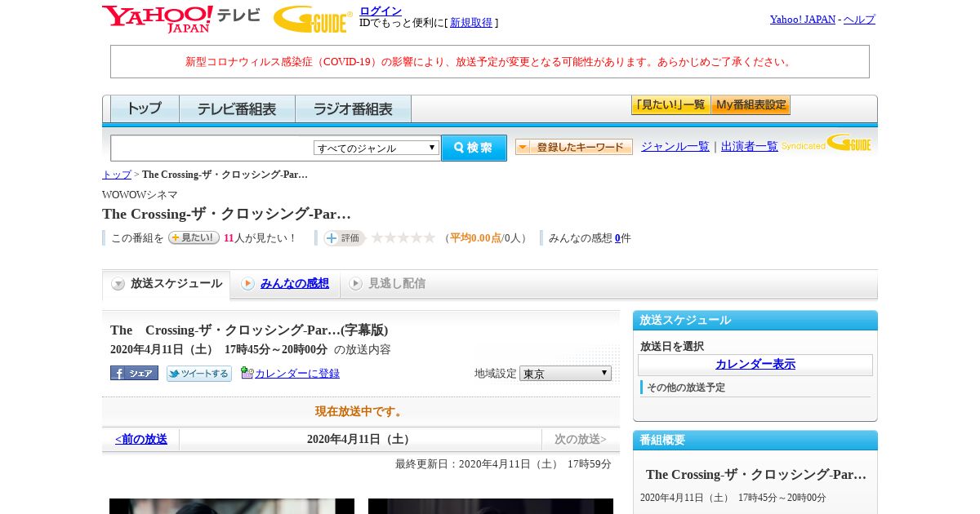Image resolution: width=980 pixels, height=514 pixels.
Task: Go to Yahoo! JAPAN top-right link
Action: 803,19
